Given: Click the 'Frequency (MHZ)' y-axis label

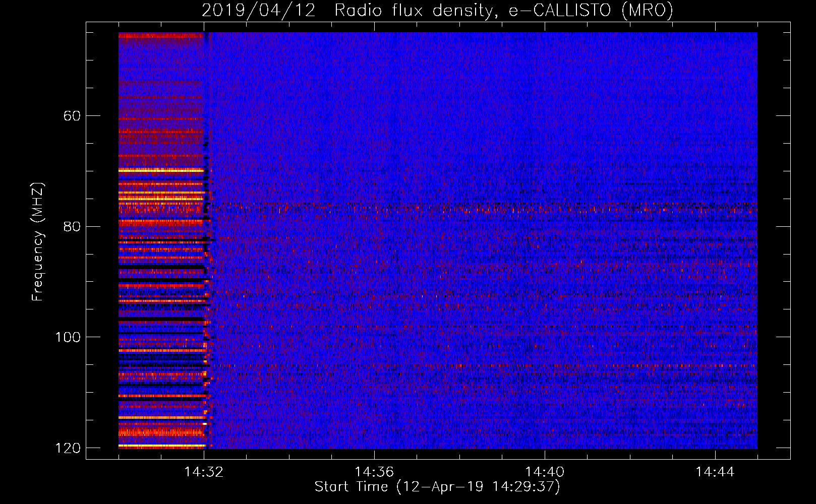Looking at the screenshot, I should point(38,242).
